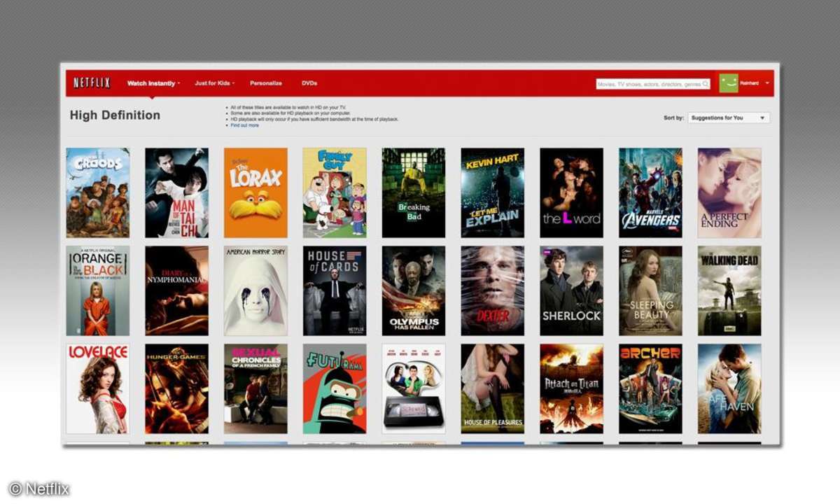Screen dimensions: 840x504
Task: Click the Netflix logo
Action: (x=92, y=83)
